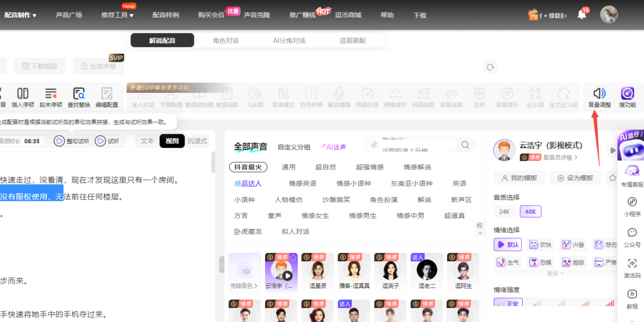This screenshot has height=322, width=644.
Task: Open 声音广场 in the top menu
Action: pyautogui.click(x=69, y=15)
